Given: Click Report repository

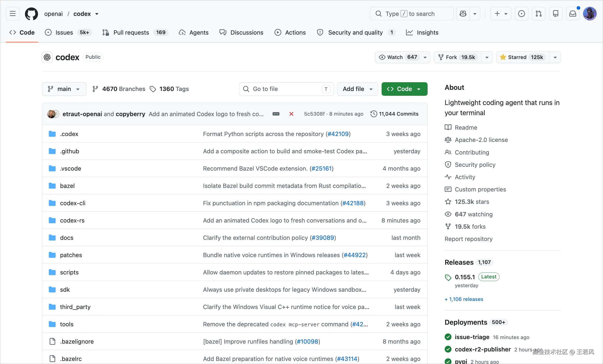Looking at the screenshot, I should click(x=468, y=239).
